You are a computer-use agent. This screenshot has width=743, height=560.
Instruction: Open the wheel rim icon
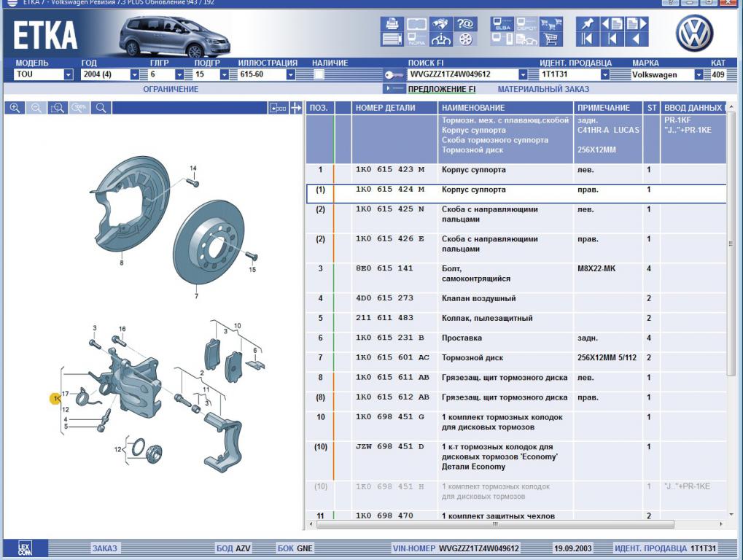pos(466,39)
